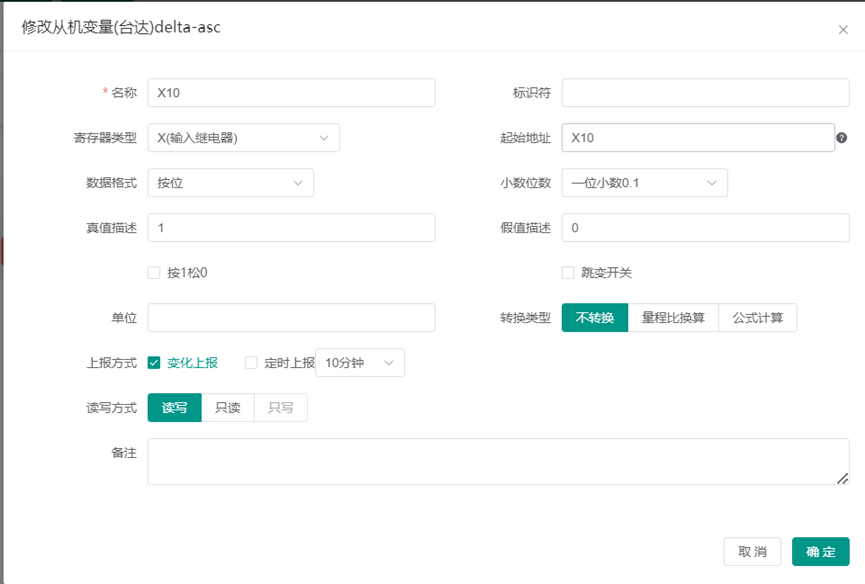The height and width of the screenshot is (584, 865).
Task: Enable the 按1松0 checkbox
Action: (154, 272)
